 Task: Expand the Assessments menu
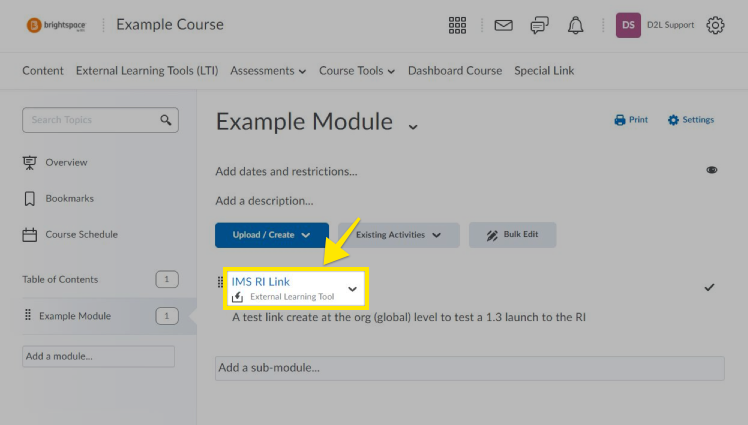[x=268, y=71]
